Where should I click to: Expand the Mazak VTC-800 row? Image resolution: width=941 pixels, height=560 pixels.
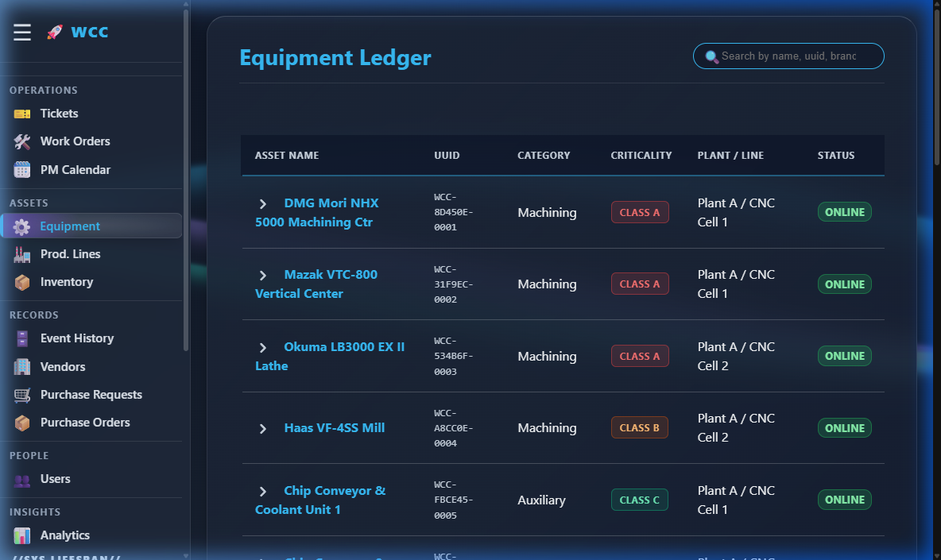click(263, 275)
